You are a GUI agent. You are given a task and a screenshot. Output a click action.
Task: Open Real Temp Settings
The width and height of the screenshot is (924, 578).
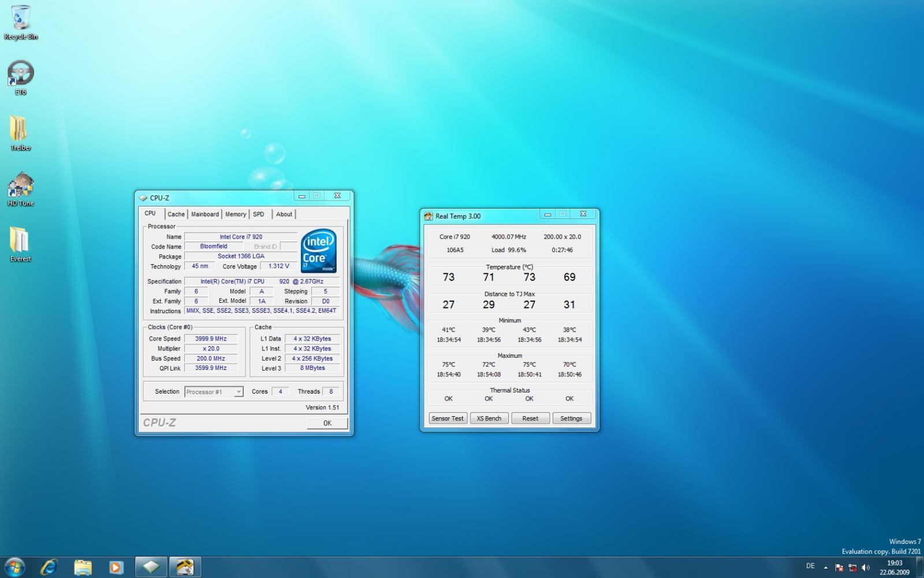(571, 418)
